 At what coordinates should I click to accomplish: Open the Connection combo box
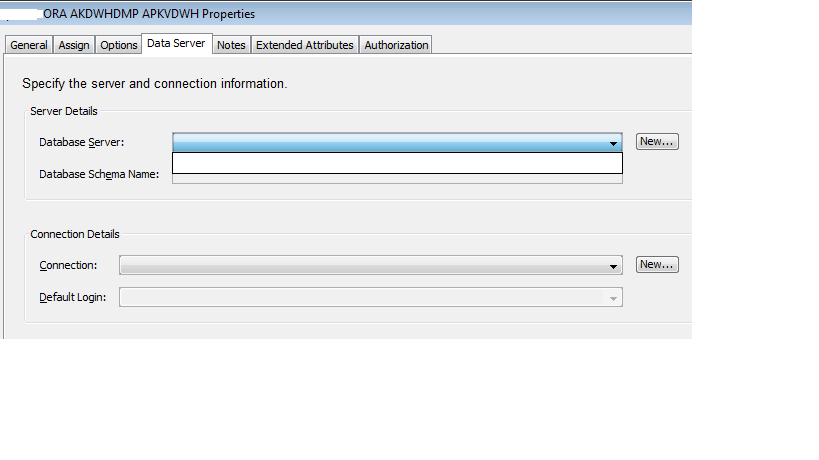pyautogui.click(x=370, y=265)
